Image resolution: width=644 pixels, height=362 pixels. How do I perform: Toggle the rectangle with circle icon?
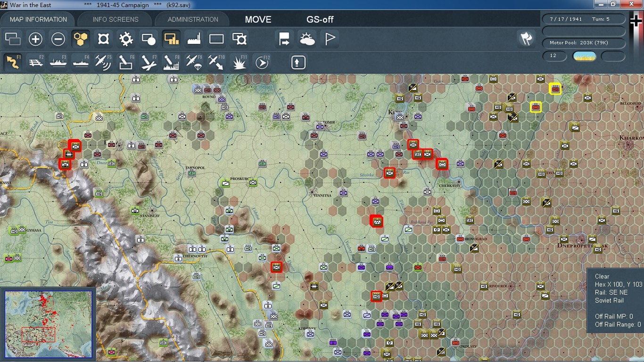coord(149,39)
